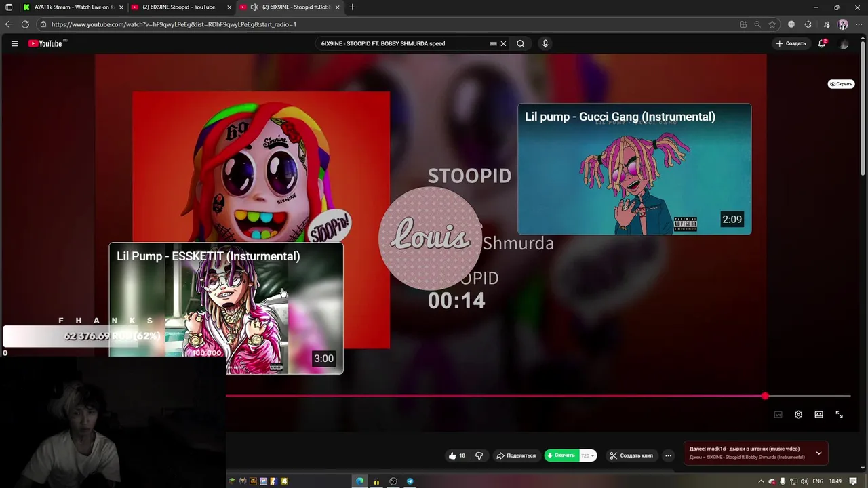Toggle subtitles in the video player

[778, 415]
